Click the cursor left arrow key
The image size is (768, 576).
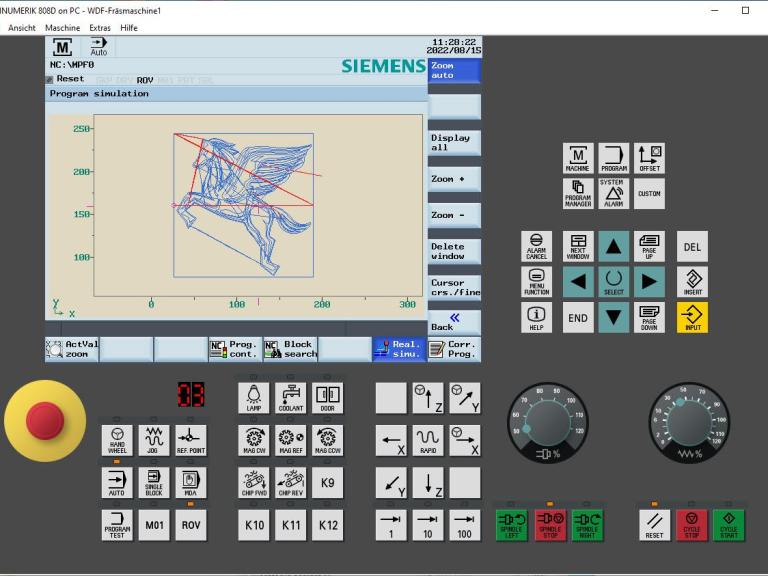[578, 282]
